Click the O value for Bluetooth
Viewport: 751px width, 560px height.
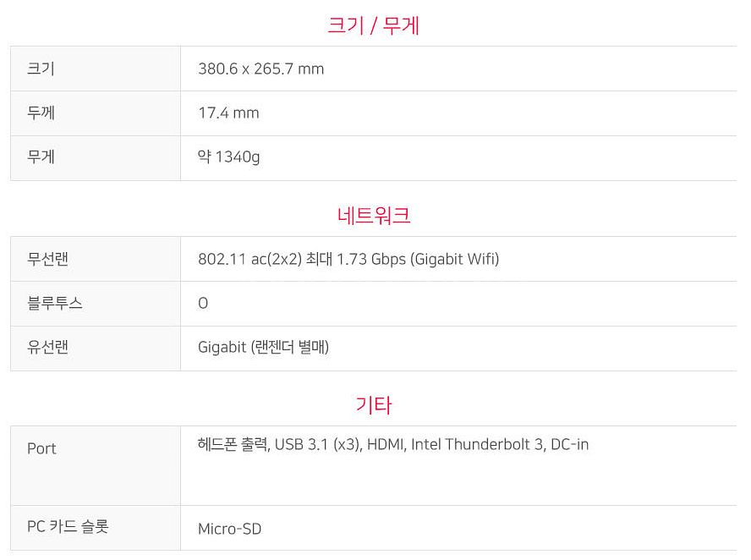pos(203,303)
